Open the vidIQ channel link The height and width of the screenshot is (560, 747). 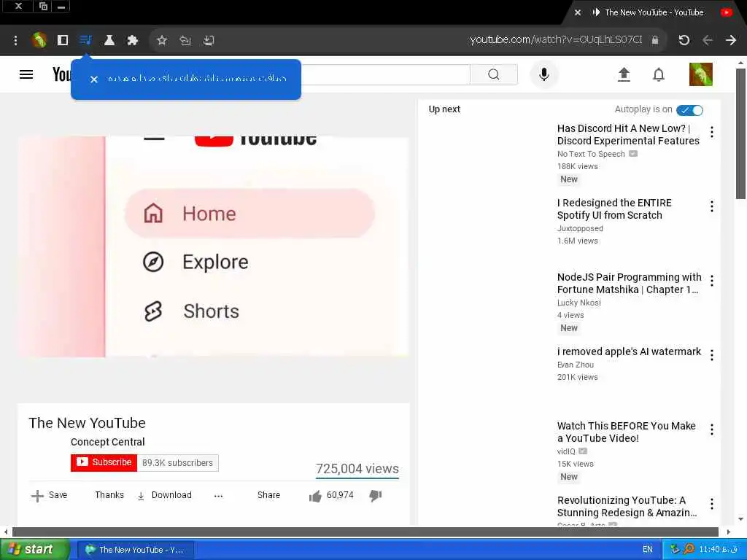[566, 451]
